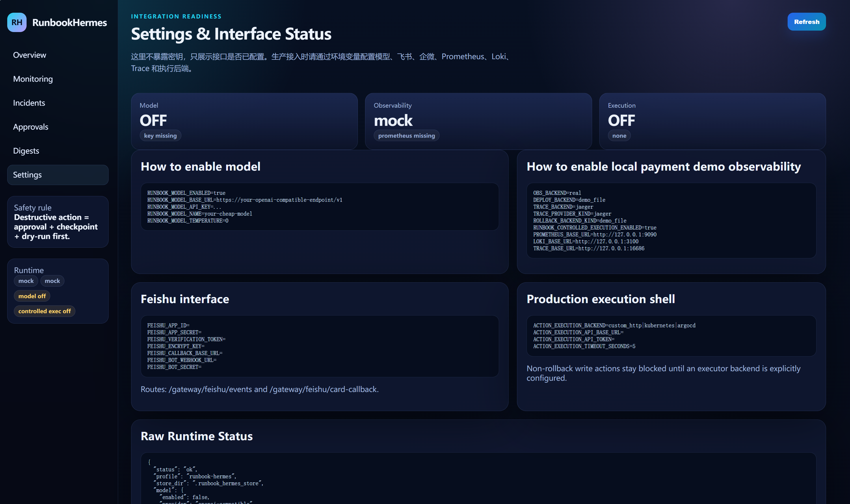Click RUNBOOK_CONTROLLED_EXECUTION_ENABLED=true line
Image resolution: width=850 pixels, height=504 pixels.
[x=594, y=227]
